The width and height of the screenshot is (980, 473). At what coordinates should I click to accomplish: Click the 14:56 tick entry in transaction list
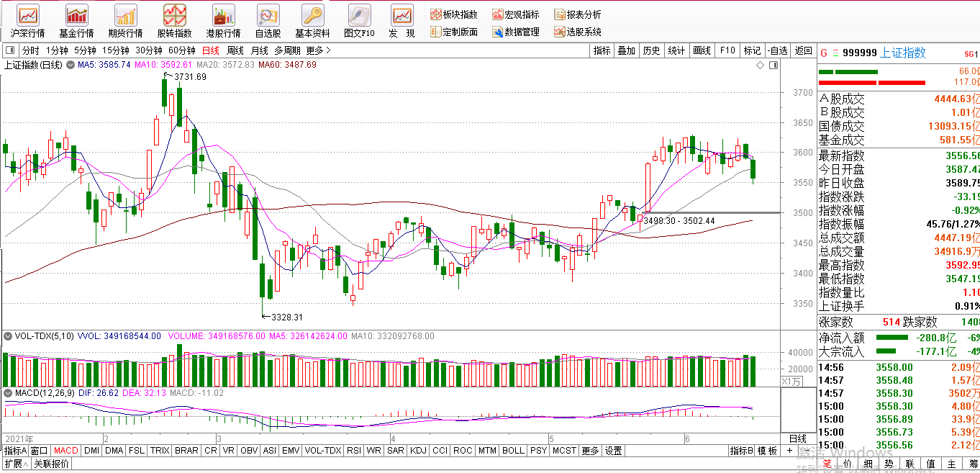click(830, 368)
